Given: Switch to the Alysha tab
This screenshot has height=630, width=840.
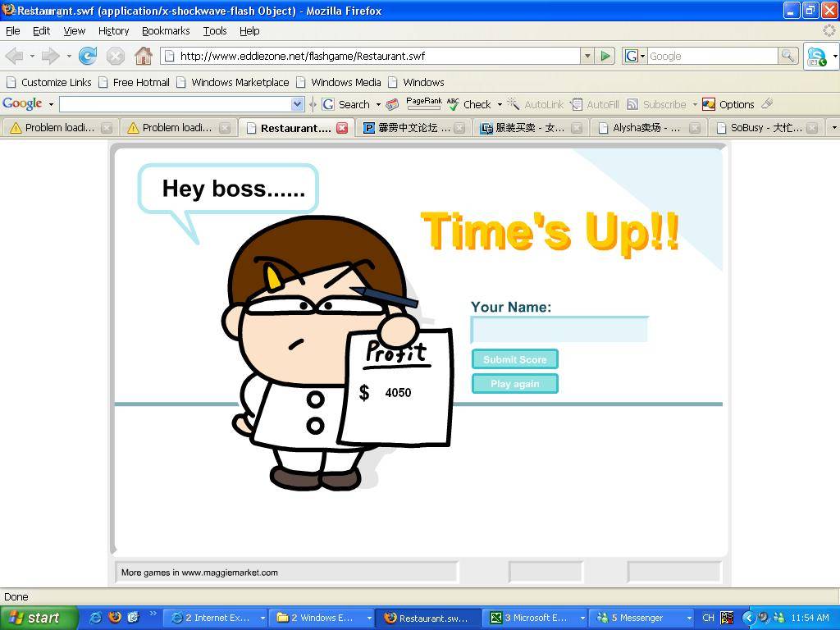Looking at the screenshot, I should pos(648,127).
